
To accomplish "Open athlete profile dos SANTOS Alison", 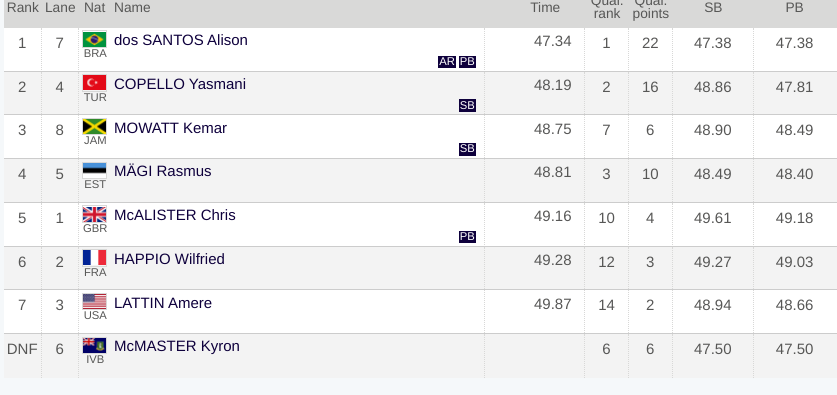I will (x=181, y=40).
